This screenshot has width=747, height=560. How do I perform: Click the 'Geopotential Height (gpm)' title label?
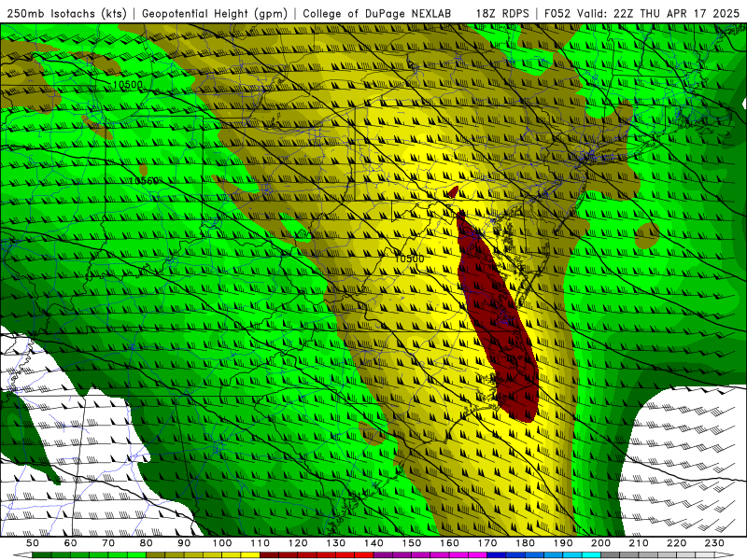coord(215,13)
